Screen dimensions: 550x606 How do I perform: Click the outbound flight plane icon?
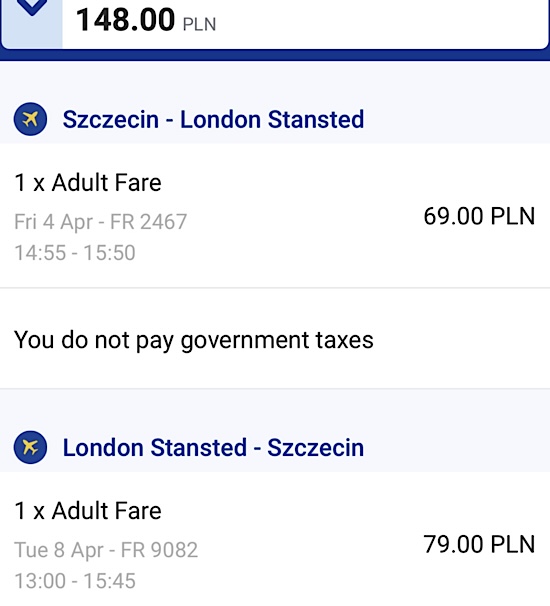(30, 119)
